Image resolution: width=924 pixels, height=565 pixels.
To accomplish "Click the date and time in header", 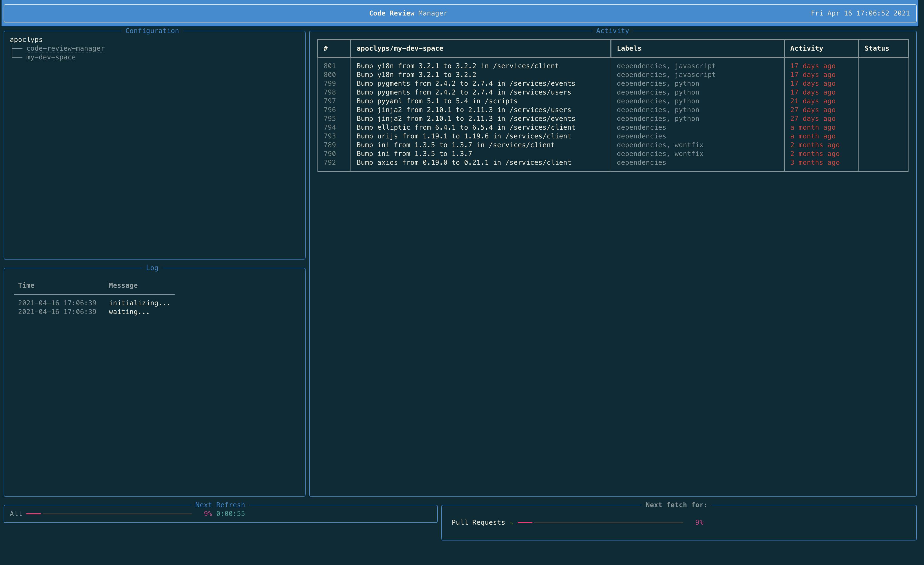I will [x=860, y=13].
